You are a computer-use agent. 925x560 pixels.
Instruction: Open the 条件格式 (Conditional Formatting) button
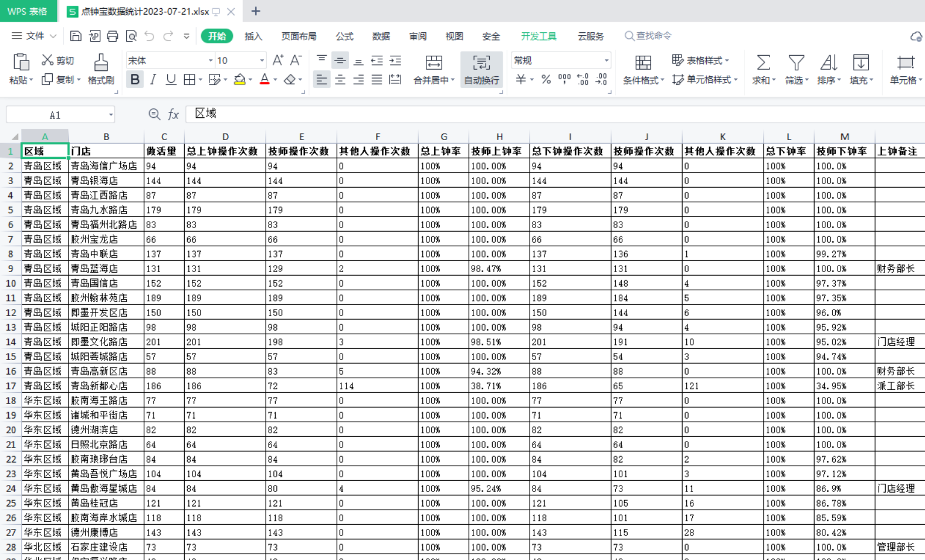click(643, 69)
